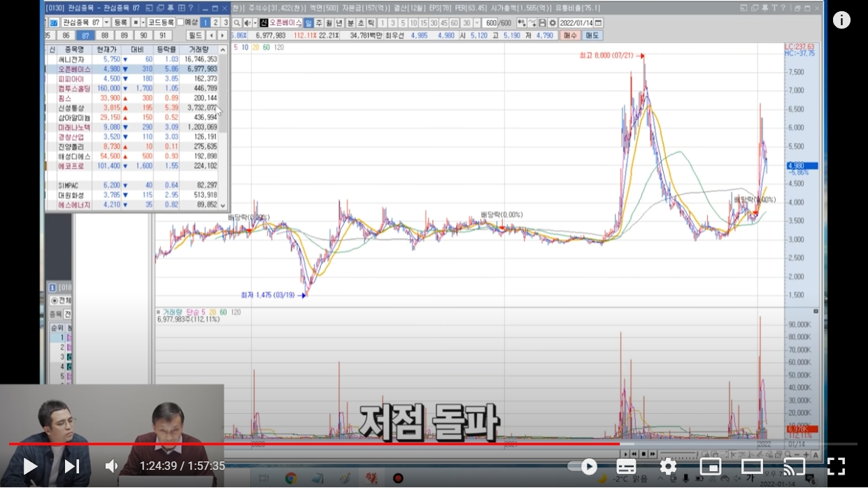
Task: Click the candle-type tool icon before wave icon
Action: 522,23
